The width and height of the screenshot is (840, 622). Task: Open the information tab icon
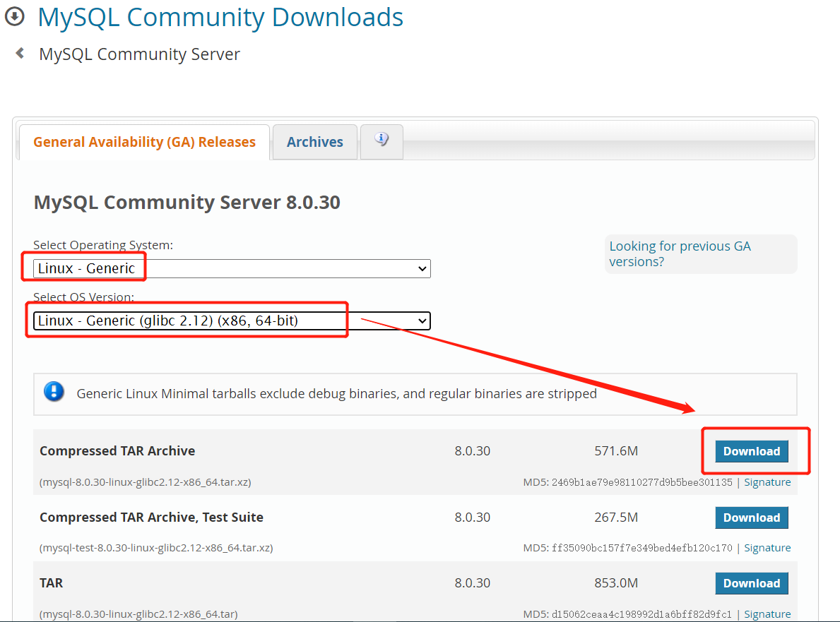[x=381, y=140]
